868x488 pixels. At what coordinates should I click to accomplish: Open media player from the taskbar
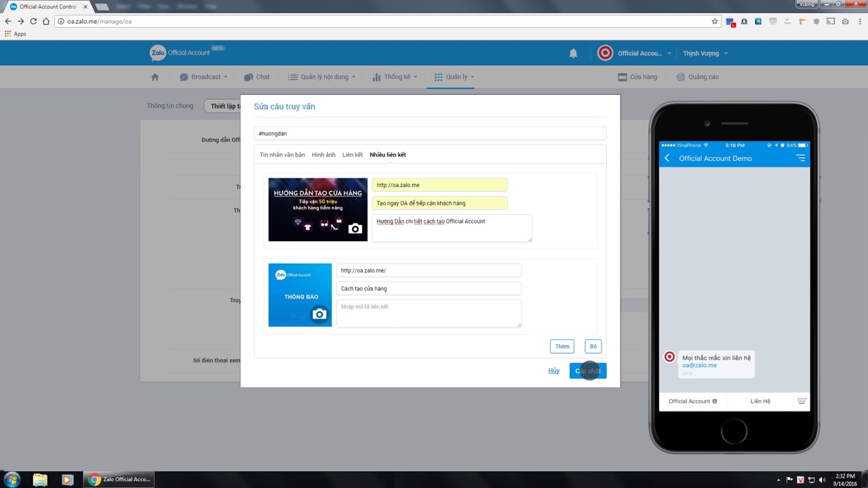[x=67, y=479]
